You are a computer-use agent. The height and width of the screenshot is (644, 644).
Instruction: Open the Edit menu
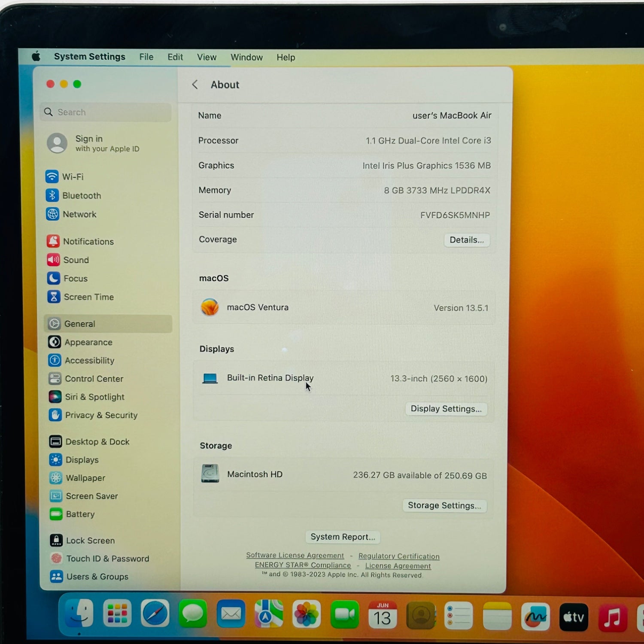[175, 57]
